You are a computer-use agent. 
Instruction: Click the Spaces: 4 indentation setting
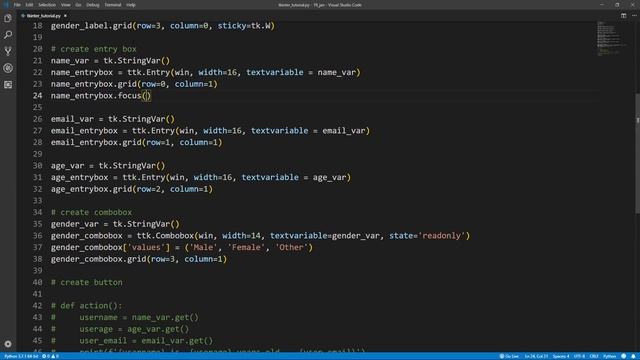(561, 356)
